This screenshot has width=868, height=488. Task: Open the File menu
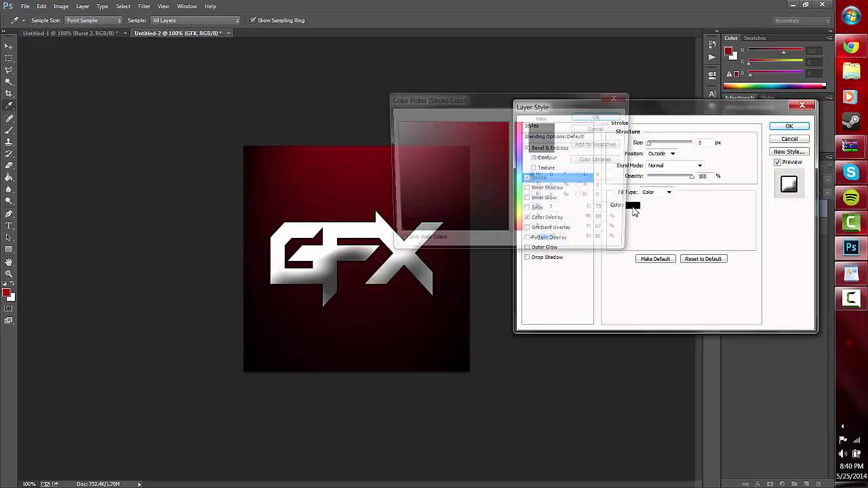tap(25, 6)
